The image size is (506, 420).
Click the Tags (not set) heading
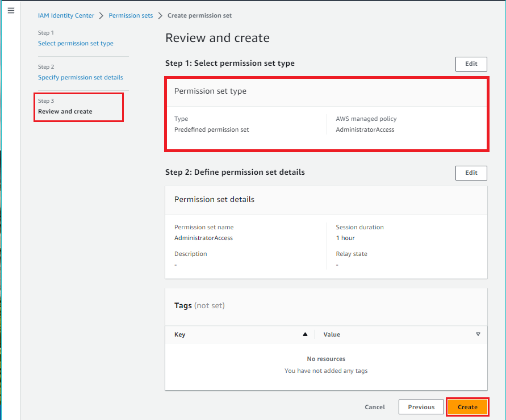pyautogui.click(x=199, y=305)
